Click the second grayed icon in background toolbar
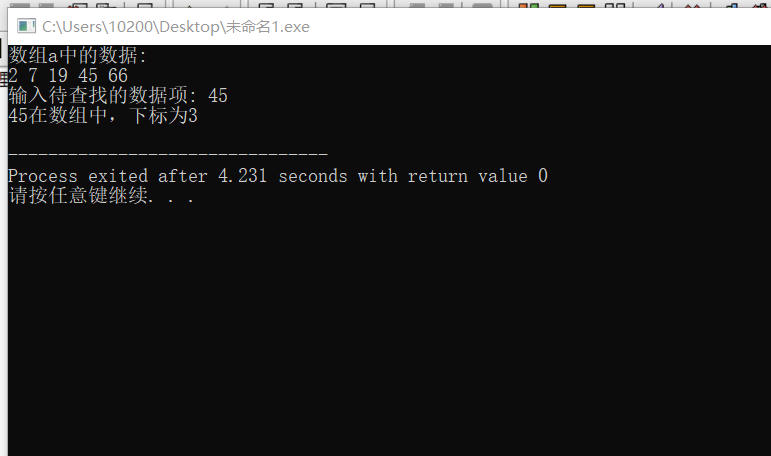 [x=47, y=5]
